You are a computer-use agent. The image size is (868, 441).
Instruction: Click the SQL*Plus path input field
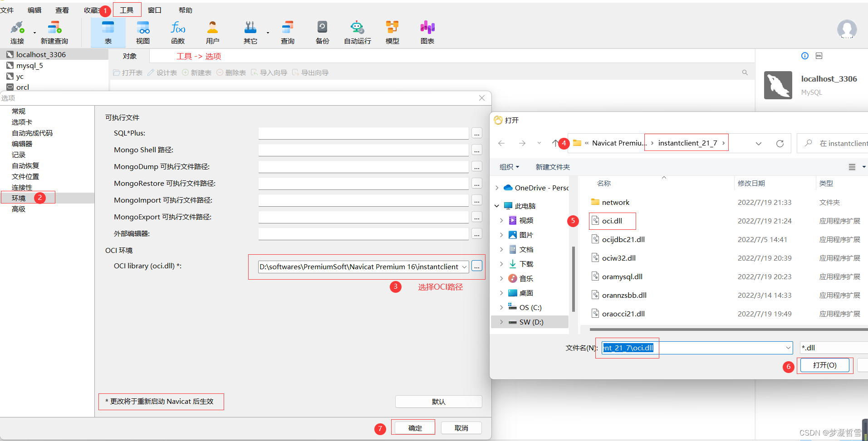(x=363, y=133)
